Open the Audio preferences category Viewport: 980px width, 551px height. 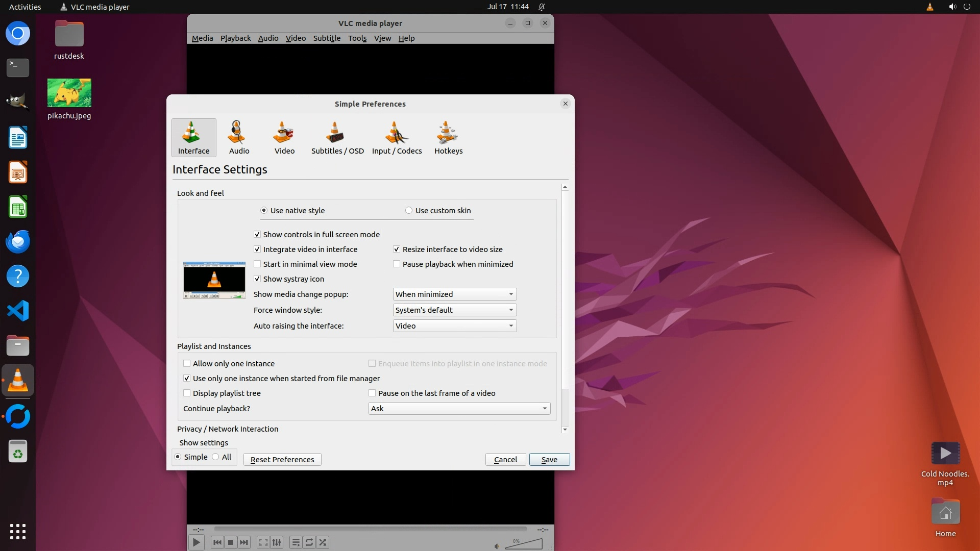tap(239, 138)
